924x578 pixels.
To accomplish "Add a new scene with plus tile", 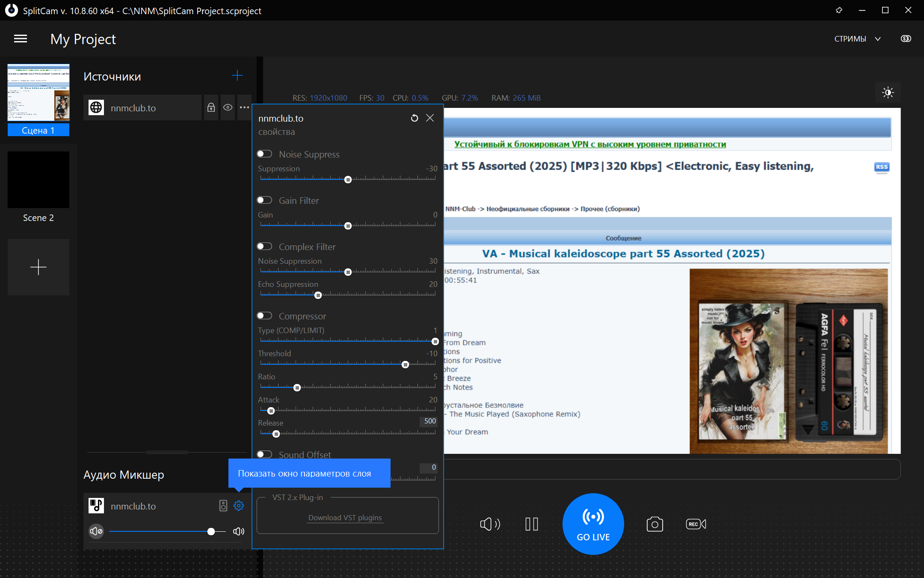I will point(38,267).
